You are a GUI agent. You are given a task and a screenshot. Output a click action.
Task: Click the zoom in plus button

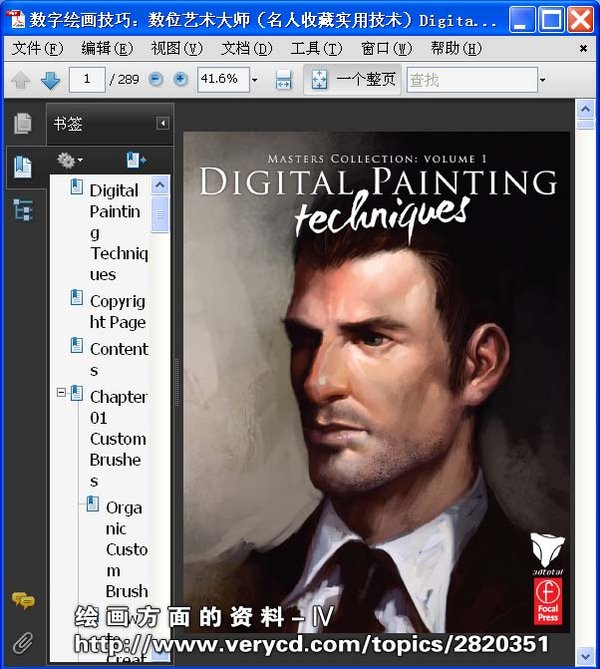[x=181, y=79]
